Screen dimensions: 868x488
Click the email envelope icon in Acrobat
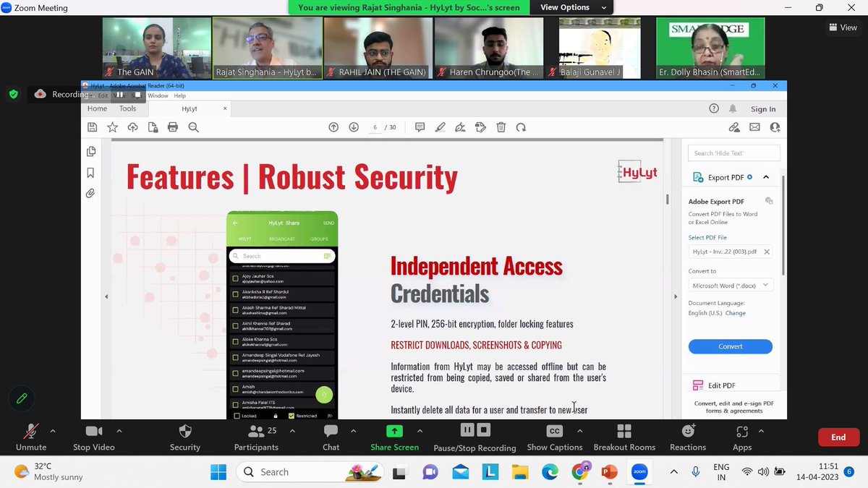pyautogui.click(x=754, y=127)
